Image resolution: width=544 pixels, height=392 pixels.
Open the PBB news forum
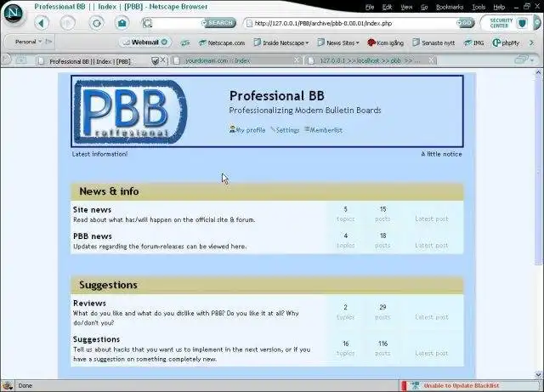[93, 236]
